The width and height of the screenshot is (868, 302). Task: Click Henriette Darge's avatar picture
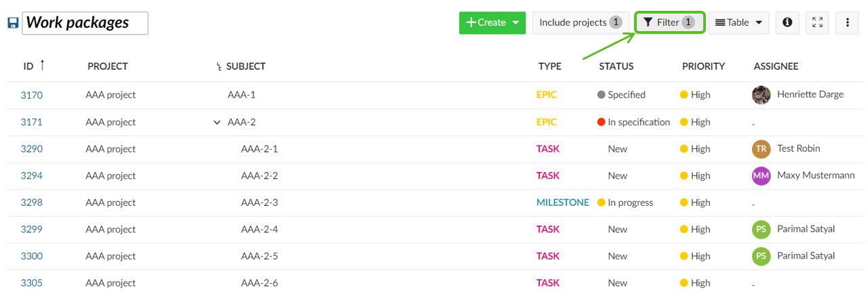(x=761, y=95)
